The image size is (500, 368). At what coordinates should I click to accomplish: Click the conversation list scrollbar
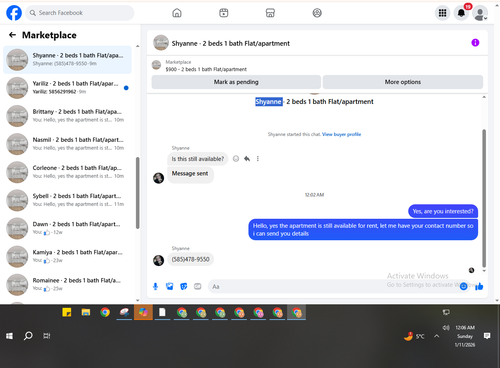pyautogui.click(x=137, y=193)
